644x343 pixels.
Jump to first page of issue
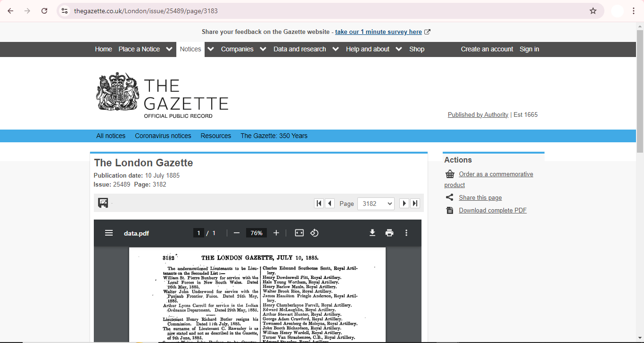(x=319, y=203)
